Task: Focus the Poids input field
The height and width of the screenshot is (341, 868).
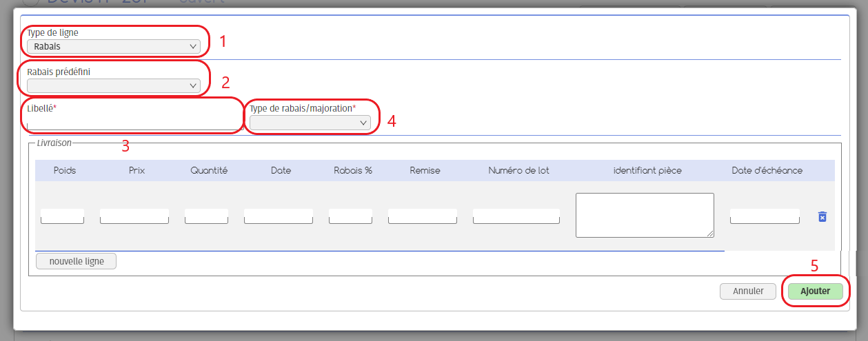Action: coord(62,216)
